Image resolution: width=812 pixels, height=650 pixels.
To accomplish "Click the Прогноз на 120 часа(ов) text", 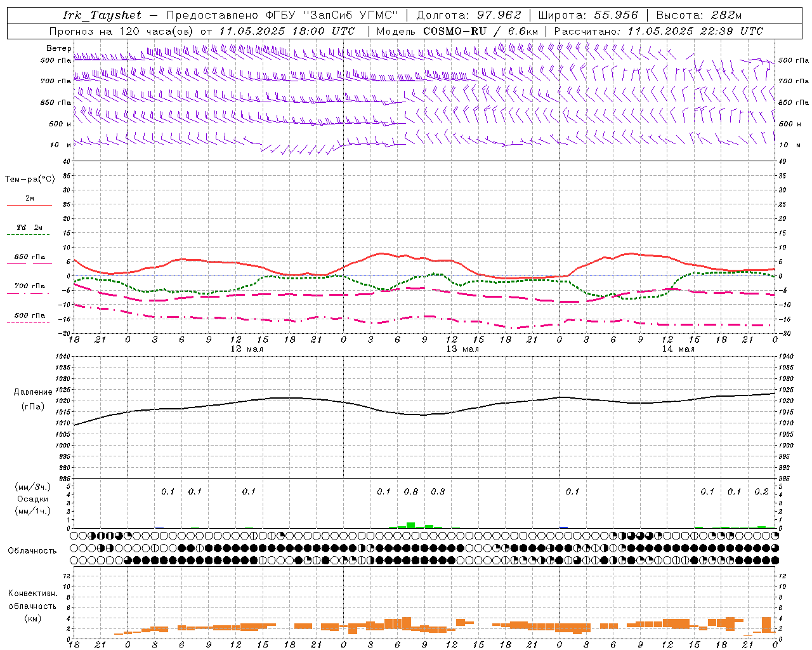I will [x=122, y=31].
